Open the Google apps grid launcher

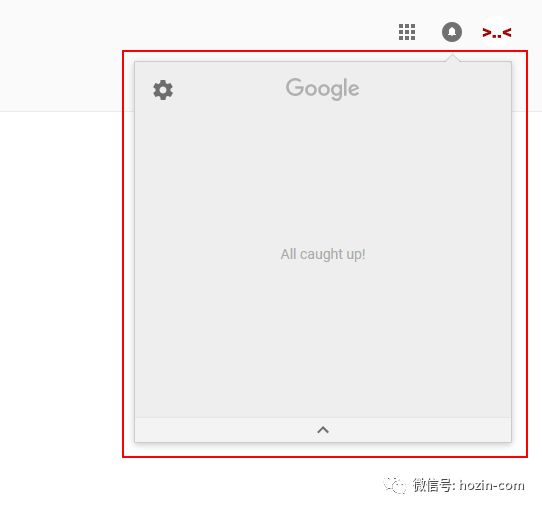(x=407, y=32)
